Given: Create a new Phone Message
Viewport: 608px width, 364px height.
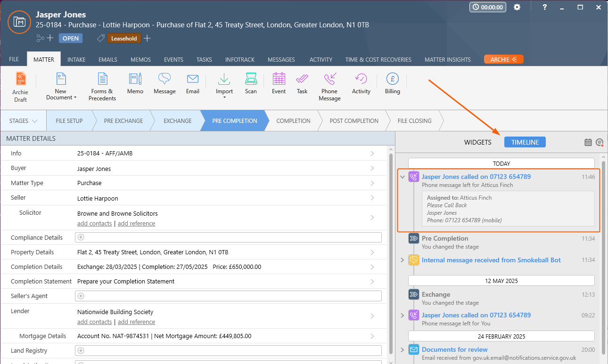Looking at the screenshot, I should (x=329, y=86).
